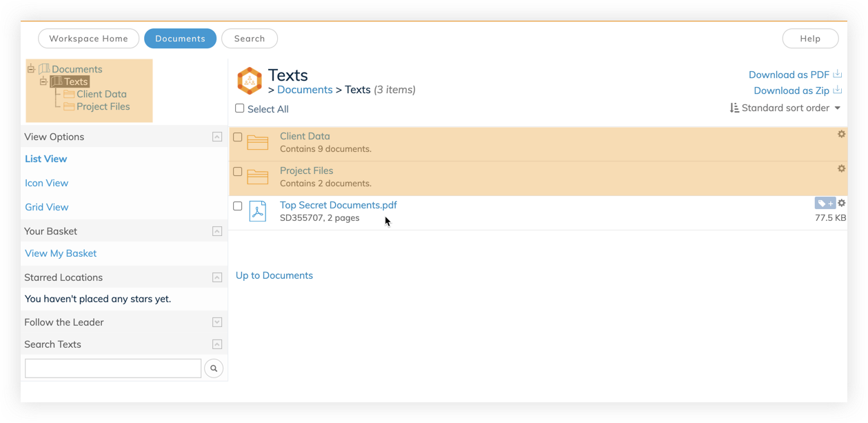Viewport: 868px width, 423px height.
Task: Click the PDF file icon for Top Secret Documents
Action: (258, 211)
